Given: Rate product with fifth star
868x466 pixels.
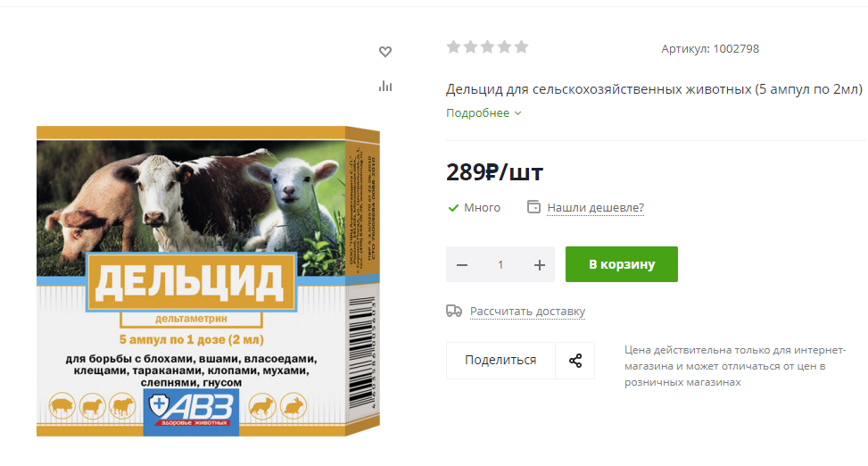Looking at the screenshot, I should coord(522,47).
